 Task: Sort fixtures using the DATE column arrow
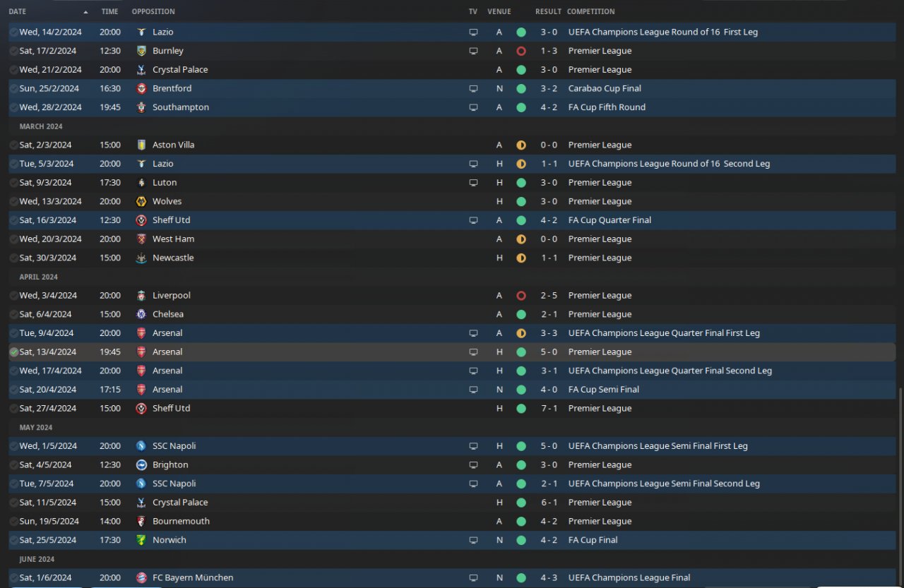pyautogui.click(x=86, y=12)
